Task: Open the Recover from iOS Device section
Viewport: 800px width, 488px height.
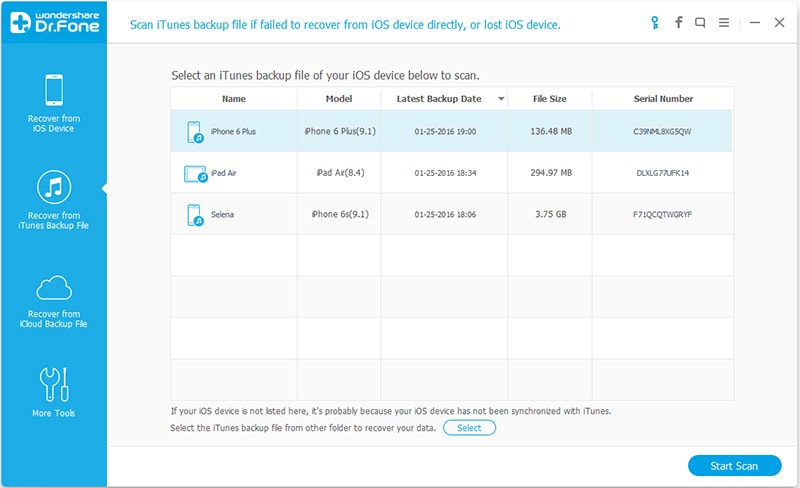Action: pos(55,103)
